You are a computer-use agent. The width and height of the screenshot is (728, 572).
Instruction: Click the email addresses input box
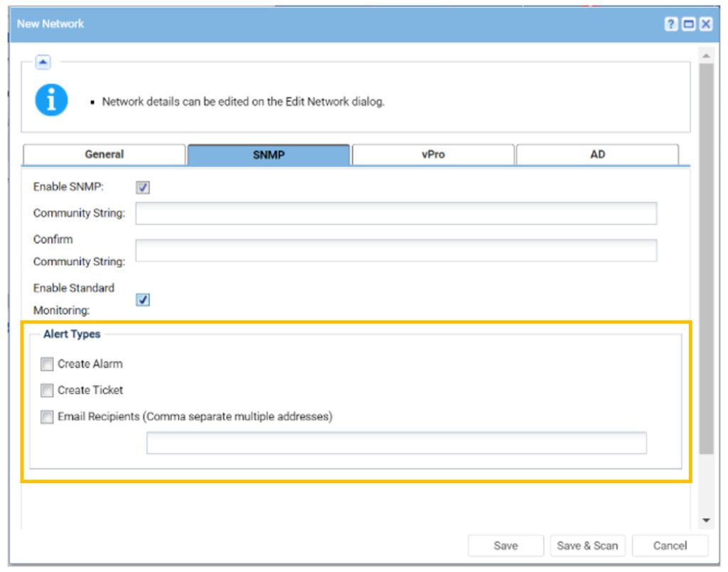point(397,443)
